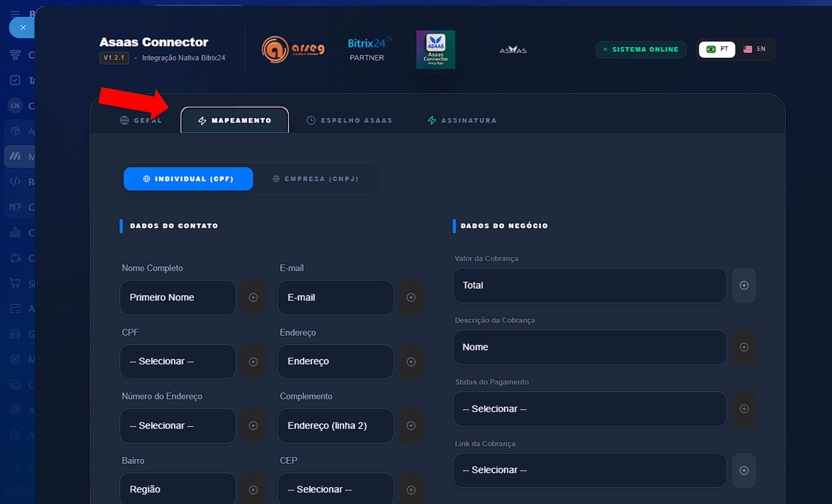Open the CPF field dropdown
This screenshot has height=504, width=832.
pos(178,361)
